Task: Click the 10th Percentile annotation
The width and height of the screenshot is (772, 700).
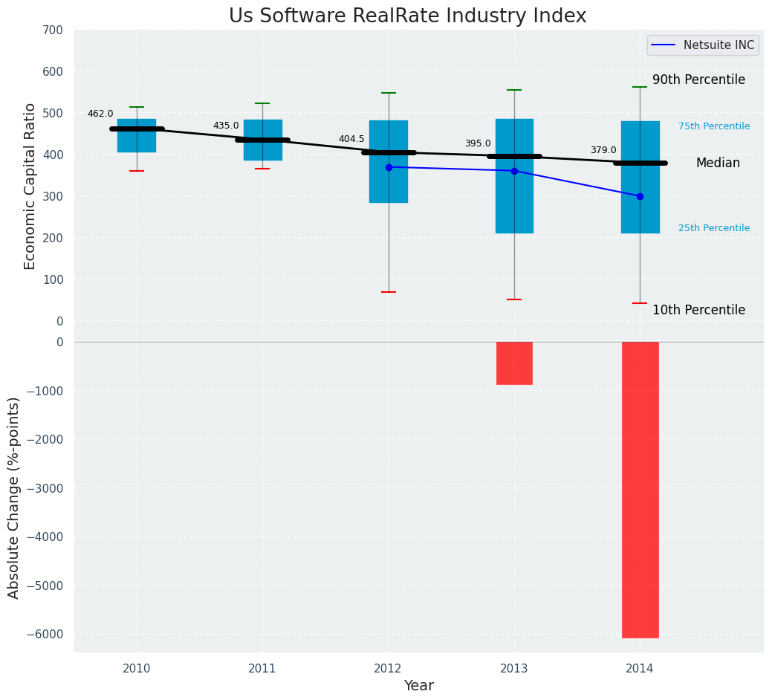Action: coord(698,310)
